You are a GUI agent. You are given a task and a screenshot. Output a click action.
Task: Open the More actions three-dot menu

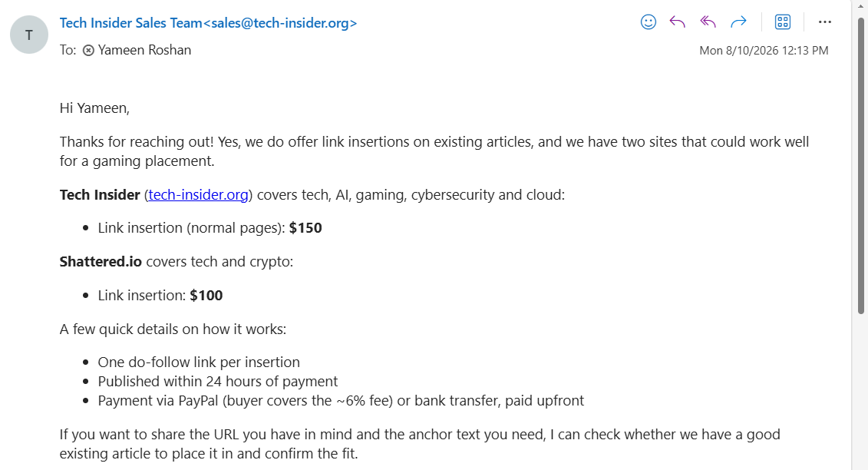click(825, 22)
